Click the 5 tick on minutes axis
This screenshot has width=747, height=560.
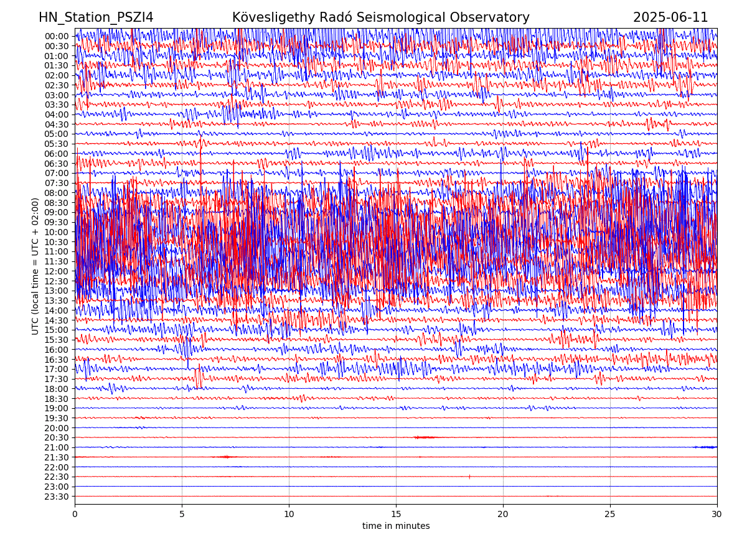point(182,515)
